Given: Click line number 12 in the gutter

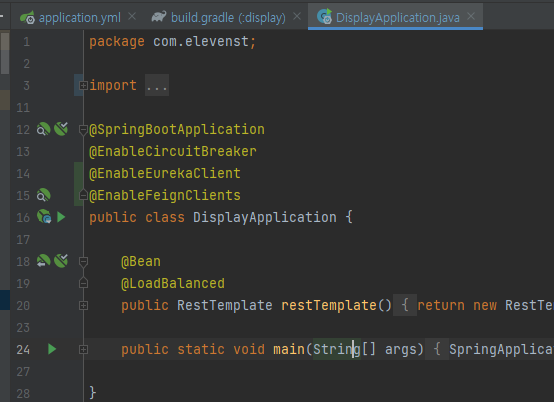Looking at the screenshot, I should 23,130.
